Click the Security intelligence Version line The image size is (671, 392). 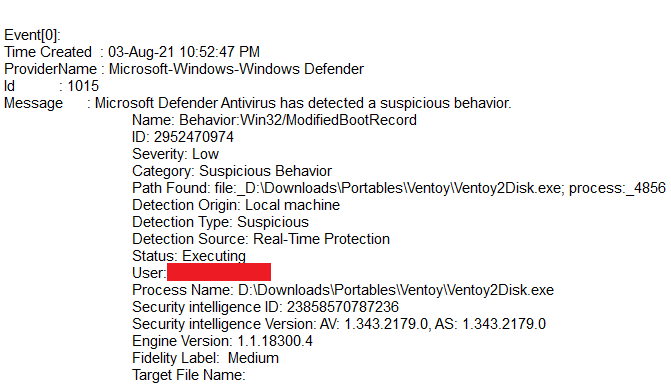[x=339, y=324]
